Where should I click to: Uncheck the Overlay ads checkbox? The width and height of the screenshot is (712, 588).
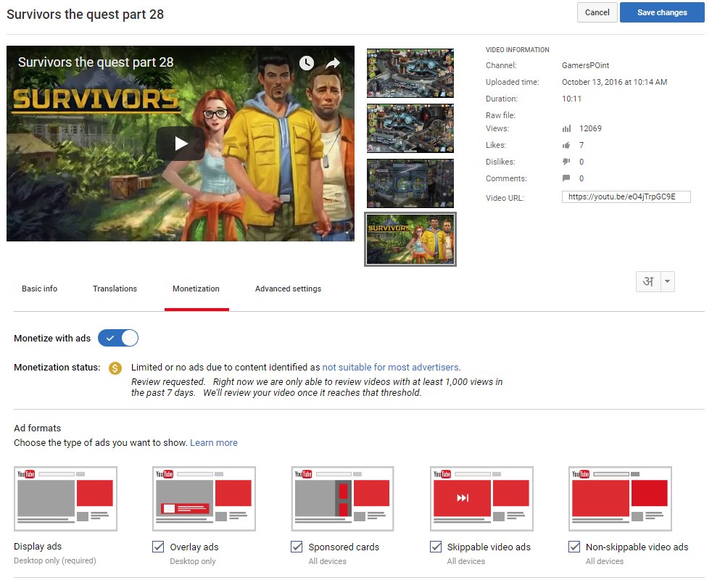coord(158,547)
